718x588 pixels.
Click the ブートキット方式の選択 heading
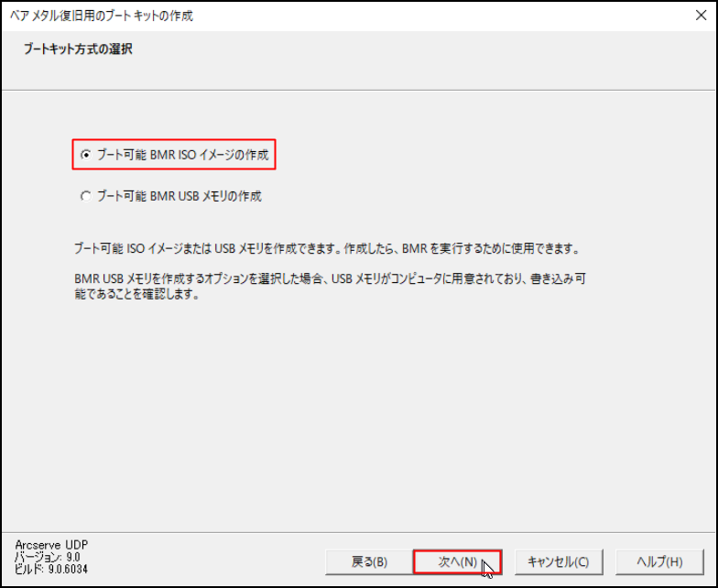(78, 49)
